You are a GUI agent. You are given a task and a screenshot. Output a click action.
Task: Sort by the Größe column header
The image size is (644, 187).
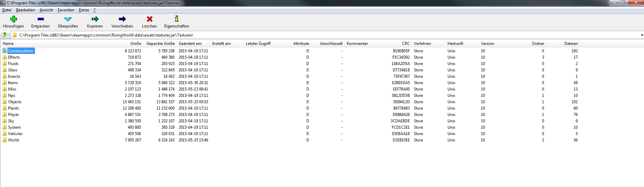tap(135, 44)
